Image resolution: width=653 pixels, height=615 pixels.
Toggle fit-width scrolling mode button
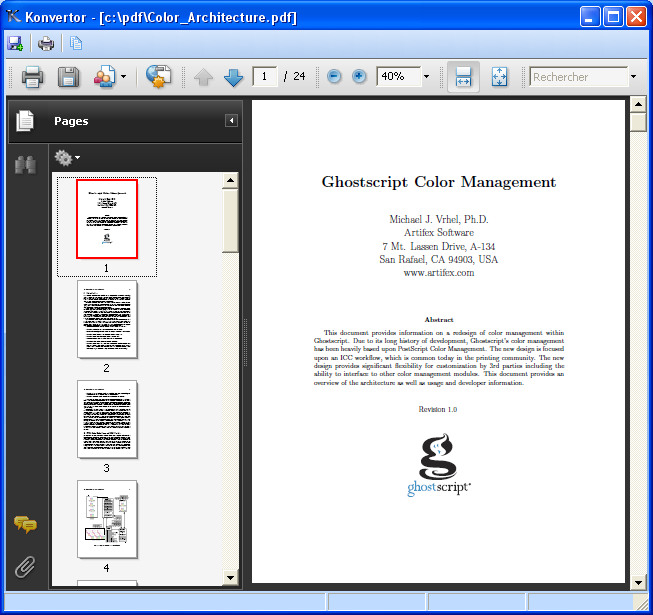[x=463, y=77]
